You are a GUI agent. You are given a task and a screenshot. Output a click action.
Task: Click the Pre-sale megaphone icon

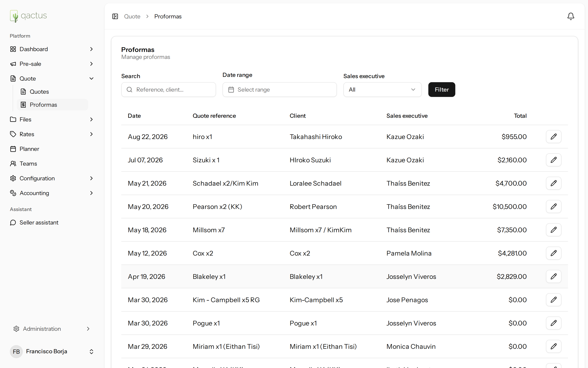[x=13, y=64]
